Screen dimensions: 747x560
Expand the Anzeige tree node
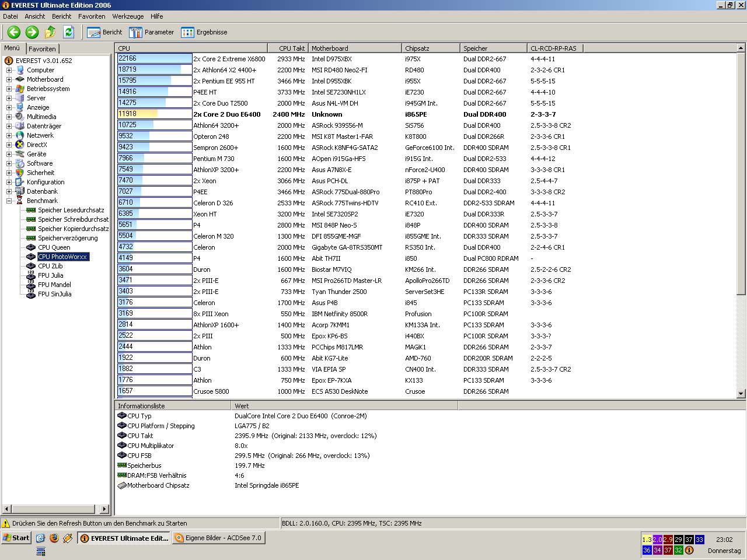pos(9,107)
